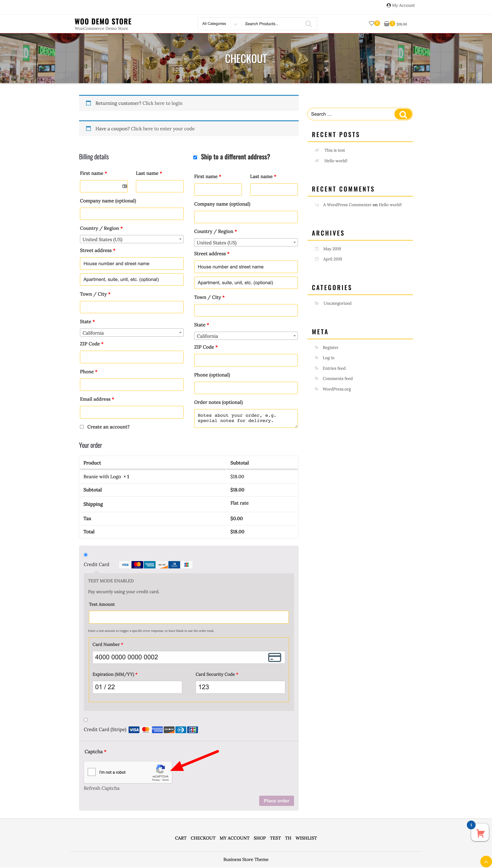
Task: Open the Uncategorized category link
Action: coord(337,303)
